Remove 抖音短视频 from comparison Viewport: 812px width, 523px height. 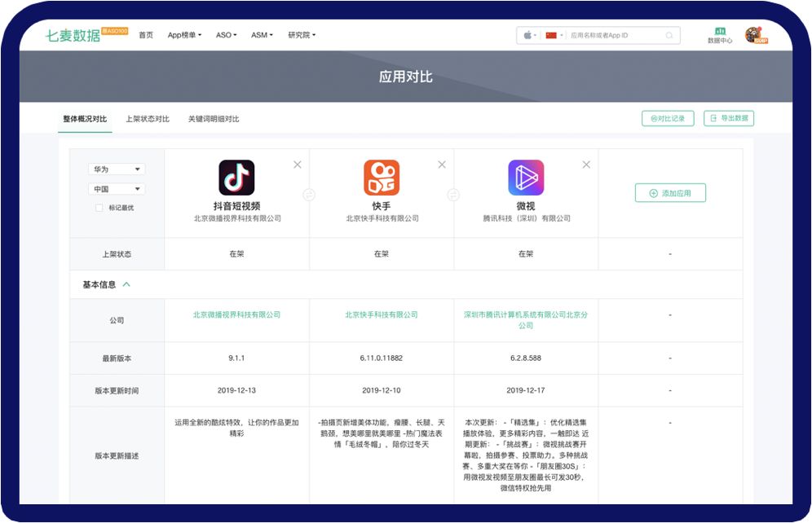(x=298, y=165)
